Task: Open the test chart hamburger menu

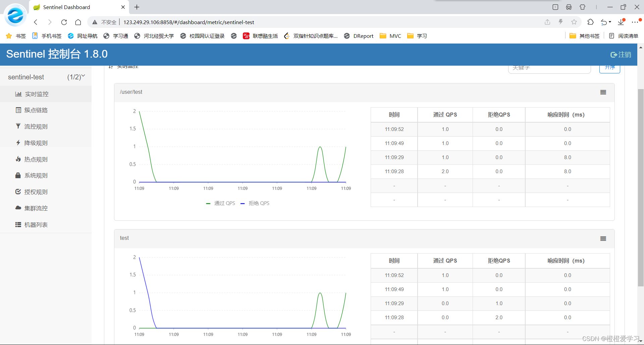Action: [603, 238]
